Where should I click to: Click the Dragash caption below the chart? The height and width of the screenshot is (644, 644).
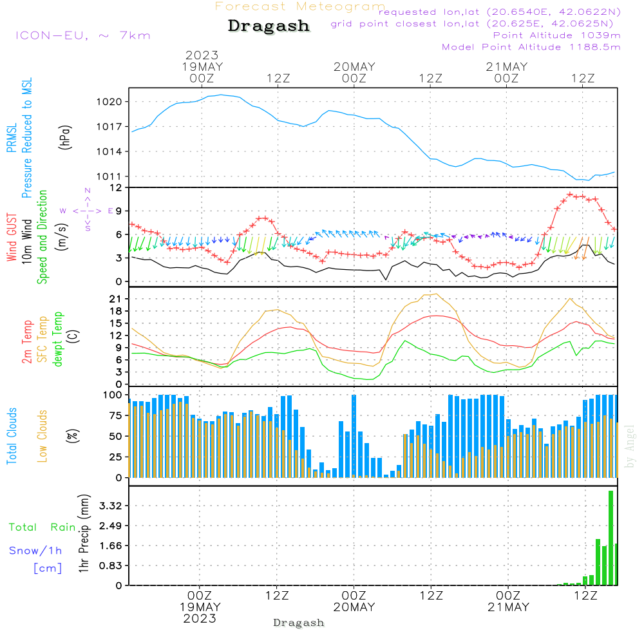pyautogui.click(x=299, y=623)
